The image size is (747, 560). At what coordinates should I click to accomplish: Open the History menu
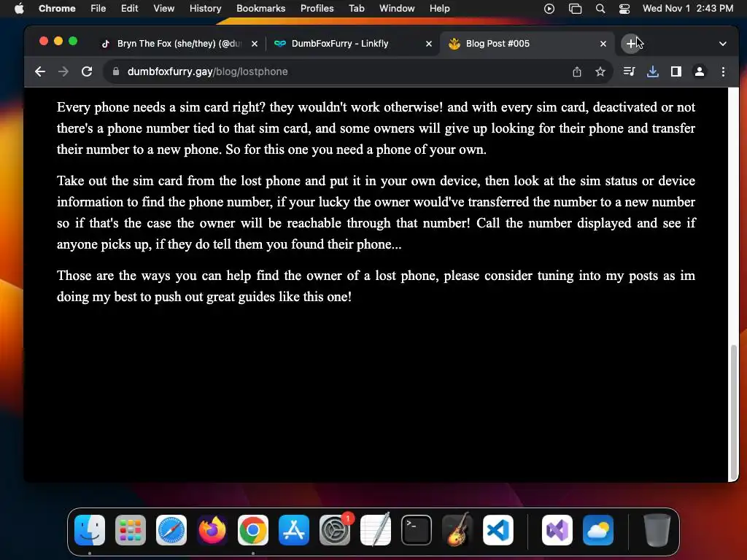[205, 9]
